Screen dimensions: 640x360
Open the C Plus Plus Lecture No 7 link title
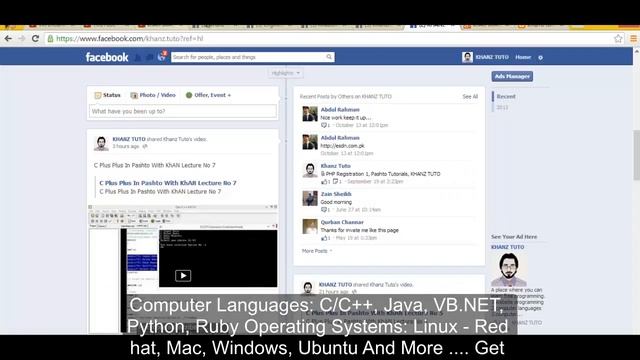pos(168,183)
